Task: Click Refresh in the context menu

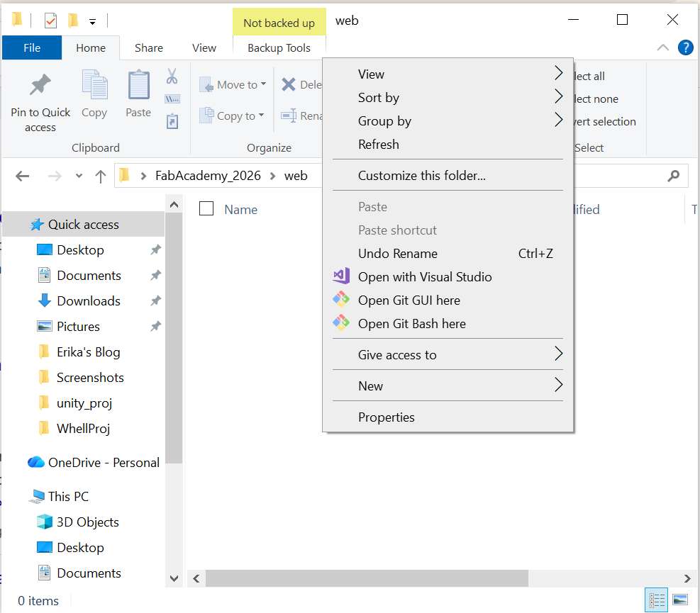Action: tap(378, 145)
